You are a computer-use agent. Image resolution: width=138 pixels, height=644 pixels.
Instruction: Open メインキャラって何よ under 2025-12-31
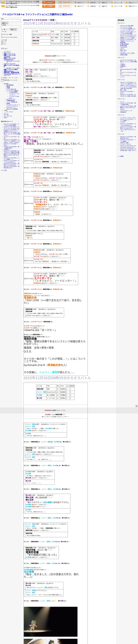[x=126, y=27]
